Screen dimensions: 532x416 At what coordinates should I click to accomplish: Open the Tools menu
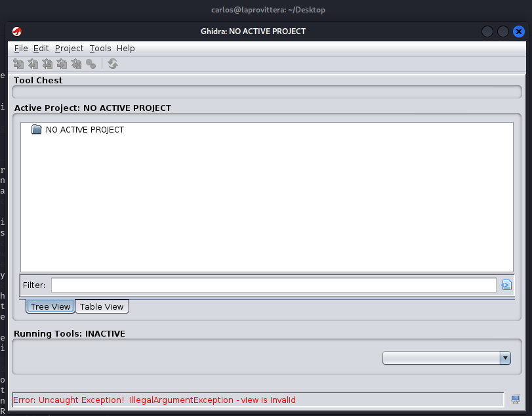(x=100, y=48)
